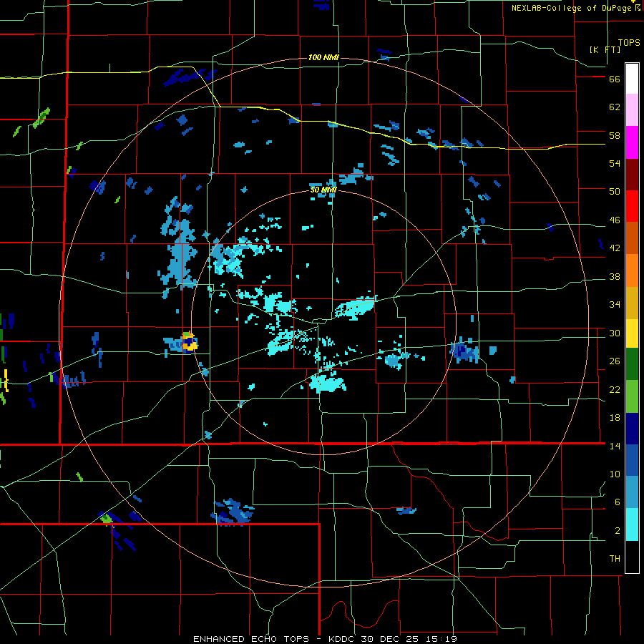This screenshot has width=644, height=644.
Task: Select the "26" legend value
Action: click(x=615, y=361)
